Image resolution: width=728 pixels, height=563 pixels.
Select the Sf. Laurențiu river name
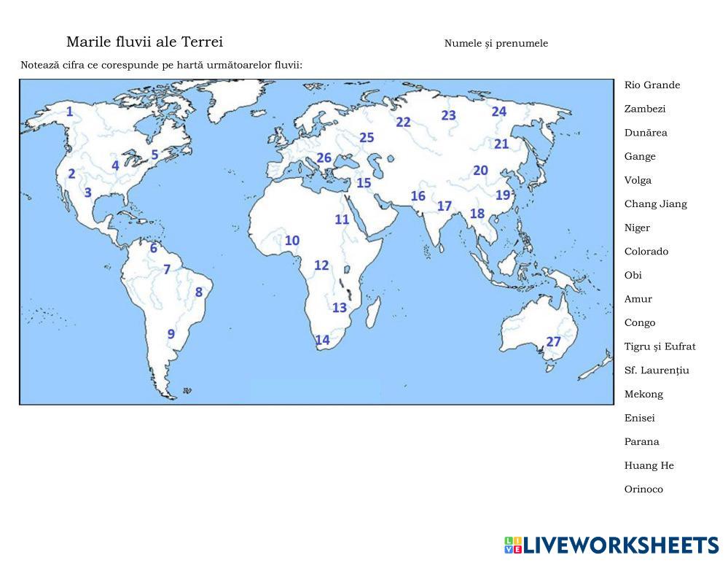pos(656,370)
